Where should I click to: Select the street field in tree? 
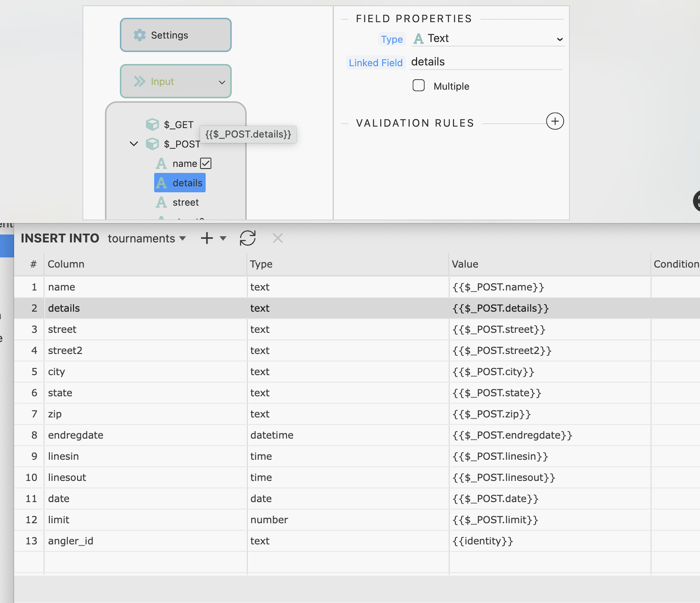coord(186,203)
